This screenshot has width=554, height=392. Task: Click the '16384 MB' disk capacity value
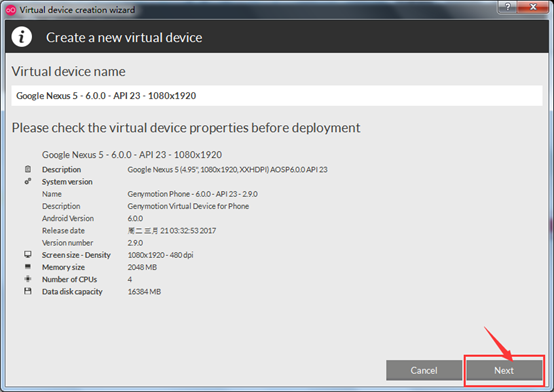click(x=144, y=292)
